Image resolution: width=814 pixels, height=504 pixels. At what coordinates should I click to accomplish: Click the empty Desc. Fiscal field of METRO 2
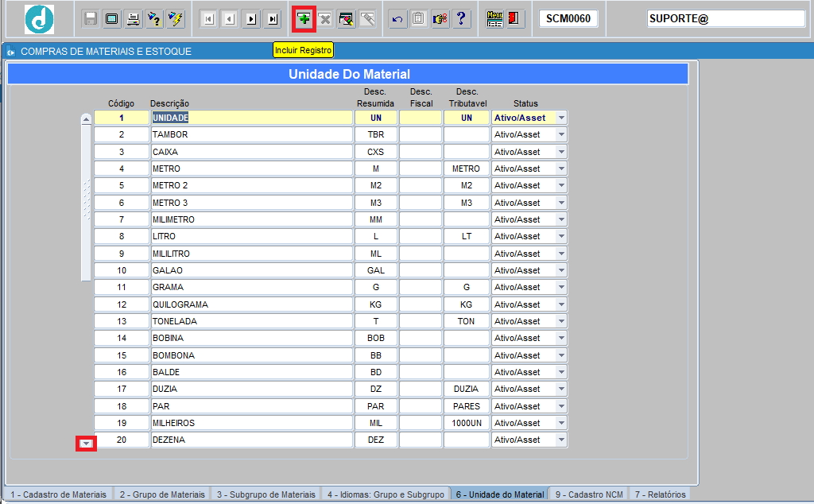tap(421, 185)
